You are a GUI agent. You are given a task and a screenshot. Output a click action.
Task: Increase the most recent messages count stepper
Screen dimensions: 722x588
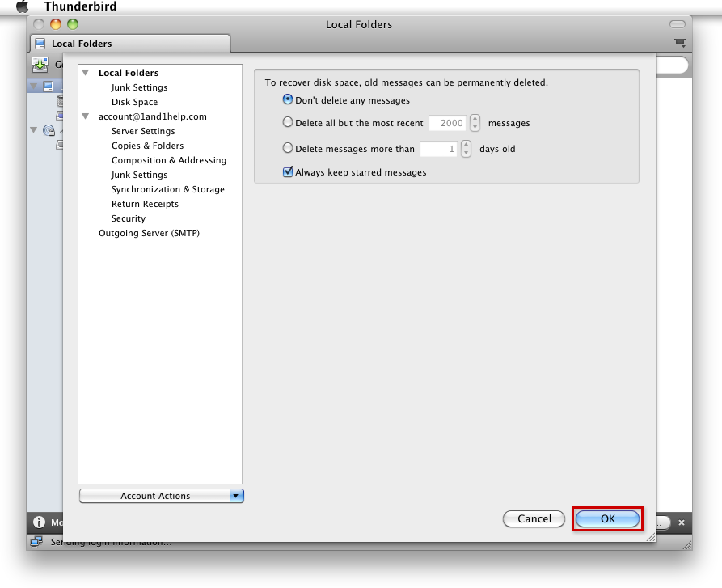pyautogui.click(x=475, y=119)
